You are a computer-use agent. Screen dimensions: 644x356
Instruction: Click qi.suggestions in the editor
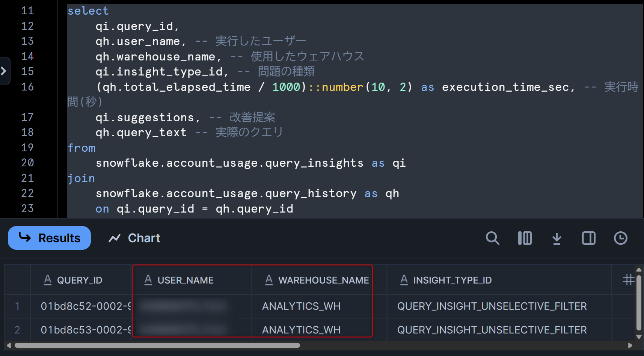pos(145,118)
